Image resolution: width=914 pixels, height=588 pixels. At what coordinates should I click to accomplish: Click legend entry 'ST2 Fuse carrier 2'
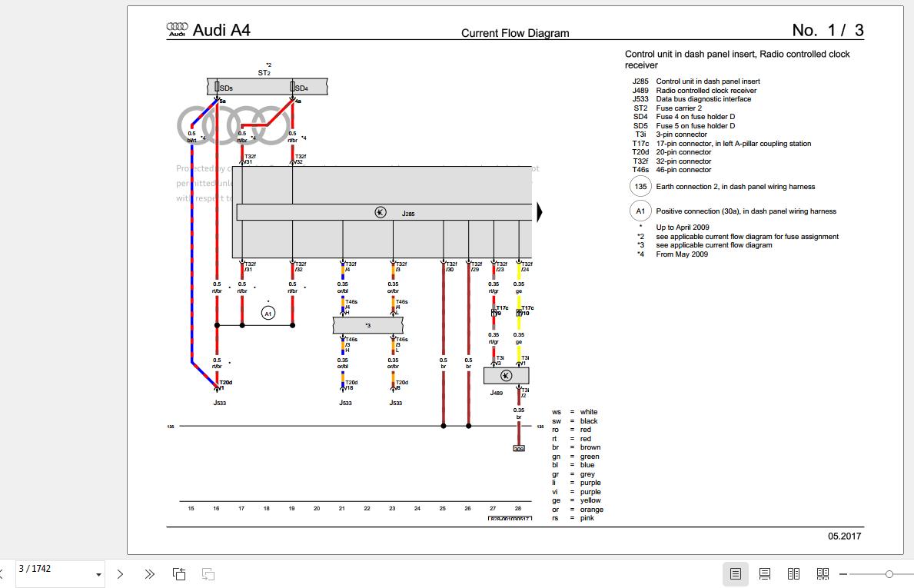pos(667,108)
